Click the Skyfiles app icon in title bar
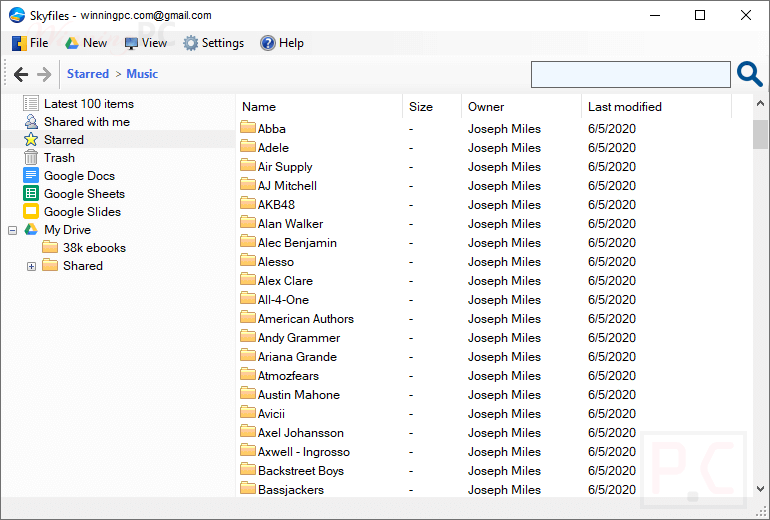Viewport: 770px width, 520px height. (x=17, y=15)
